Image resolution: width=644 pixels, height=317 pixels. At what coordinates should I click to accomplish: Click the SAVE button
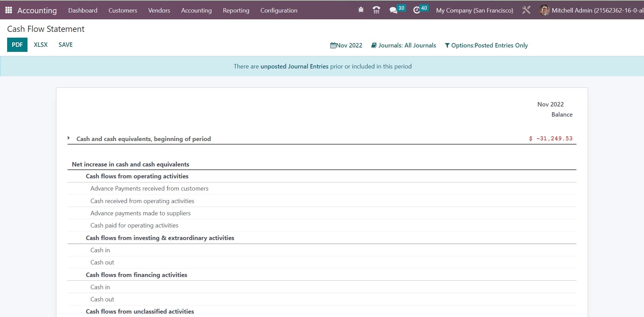(66, 45)
